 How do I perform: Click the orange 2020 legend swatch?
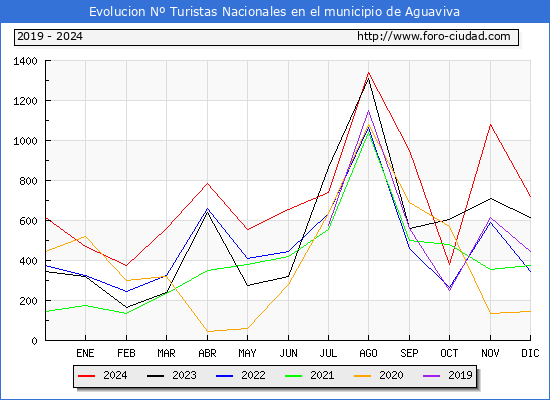coord(363,376)
